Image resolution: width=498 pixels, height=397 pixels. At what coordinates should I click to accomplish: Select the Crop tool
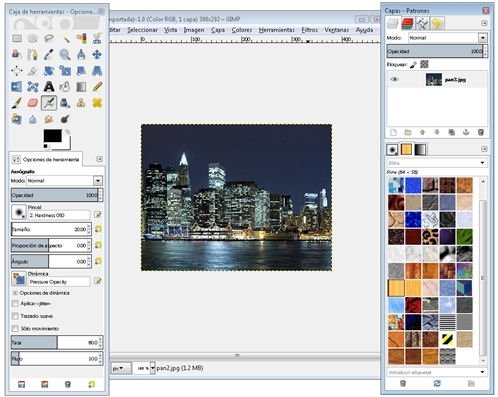pos(33,70)
